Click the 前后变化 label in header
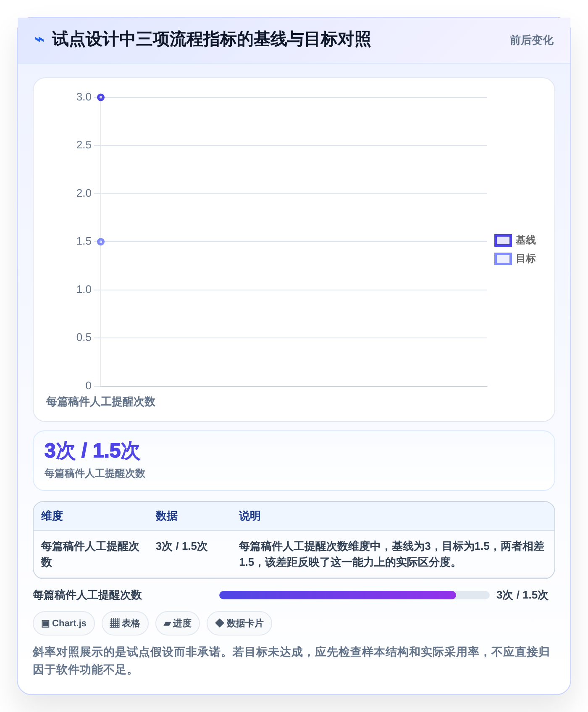Image resolution: width=588 pixels, height=712 pixels. pos(531,40)
